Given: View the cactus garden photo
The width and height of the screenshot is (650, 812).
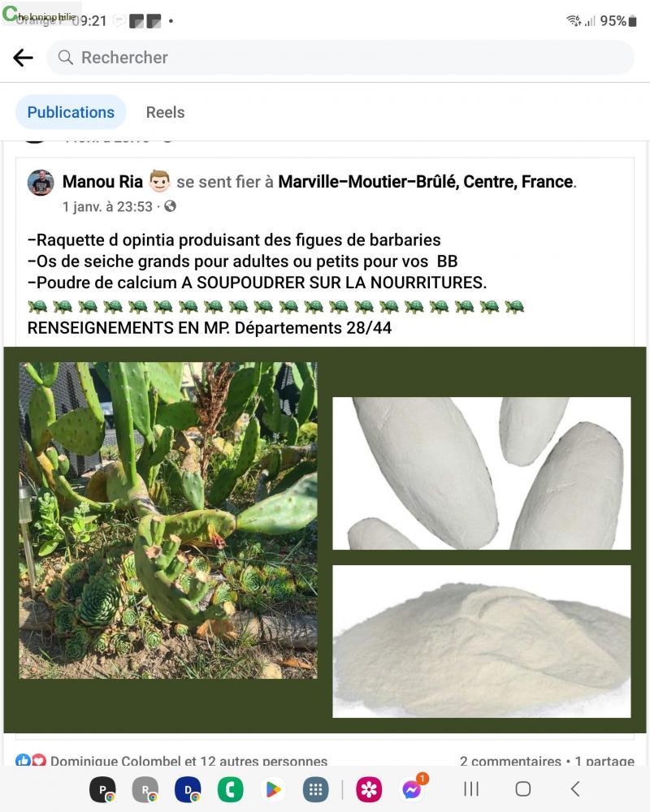Looking at the screenshot, I should [168, 520].
